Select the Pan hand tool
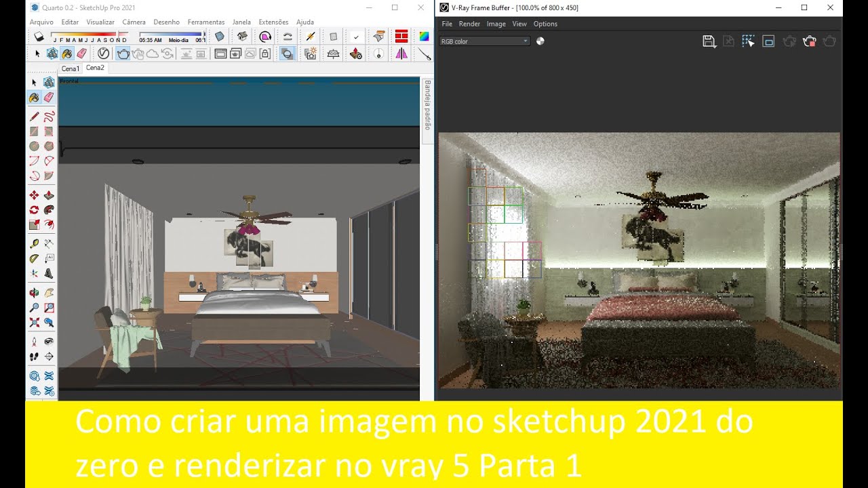The image size is (868, 488). point(49,293)
